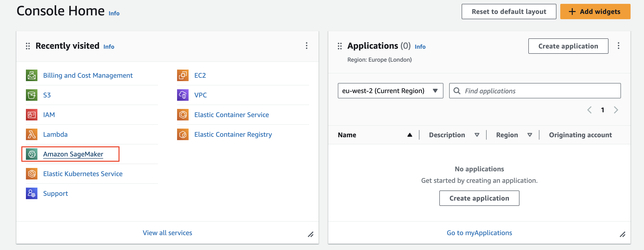Click the EC2 service icon
Viewport: 644px width, 250px height.
pyautogui.click(x=183, y=75)
